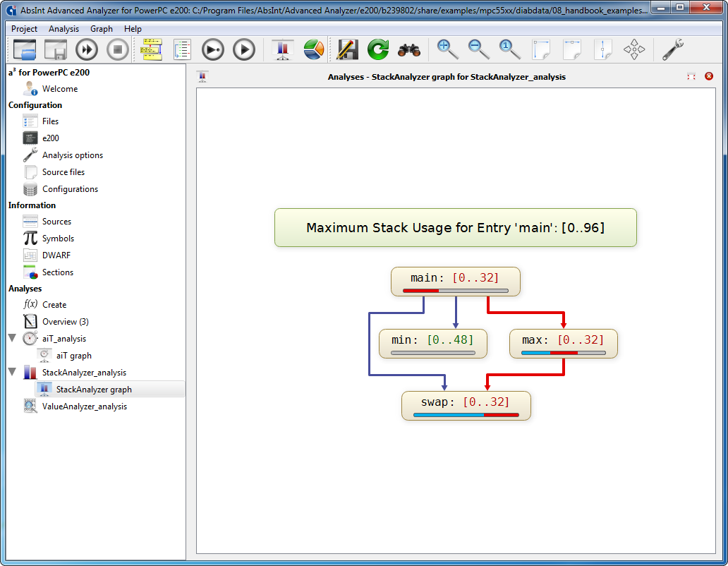Open the Analysis menu

[63, 29]
